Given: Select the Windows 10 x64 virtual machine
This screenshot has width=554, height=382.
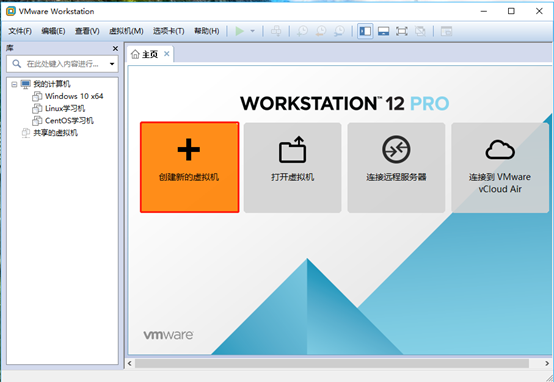Looking at the screenshot, I should 74,96.
